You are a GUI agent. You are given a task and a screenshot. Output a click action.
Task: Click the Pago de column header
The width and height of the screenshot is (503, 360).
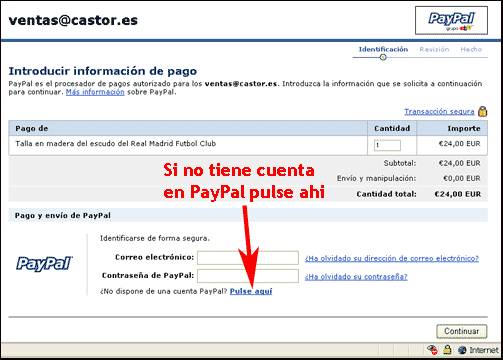(32, 128)
